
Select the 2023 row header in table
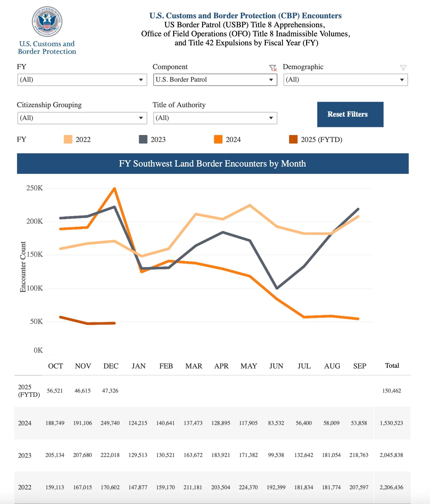coord(25,455)
